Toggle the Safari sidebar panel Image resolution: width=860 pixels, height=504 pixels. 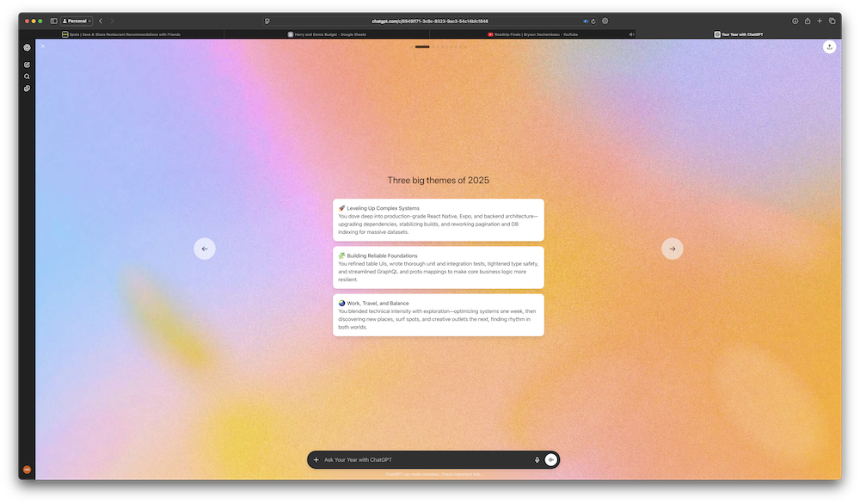coord(53,21)
